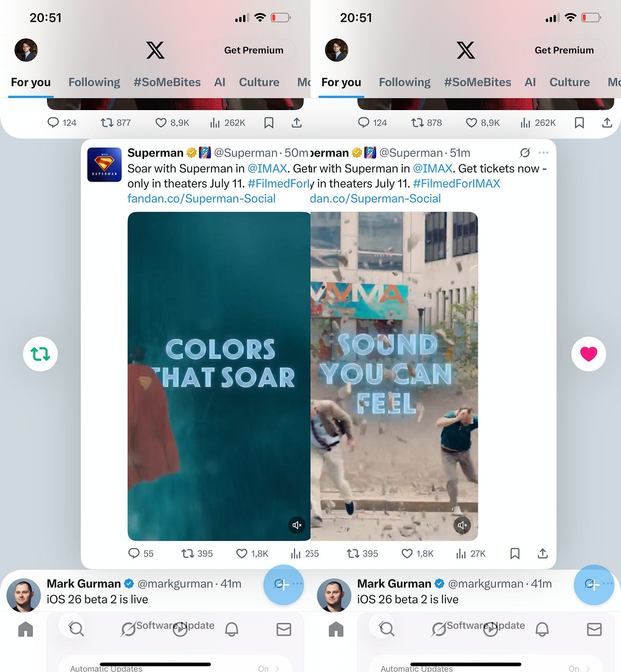Image resolution: width=621 pixels, height=672 pixels.
Task: Select the #SoMeBites tab on right
Action: pos(477,82)
